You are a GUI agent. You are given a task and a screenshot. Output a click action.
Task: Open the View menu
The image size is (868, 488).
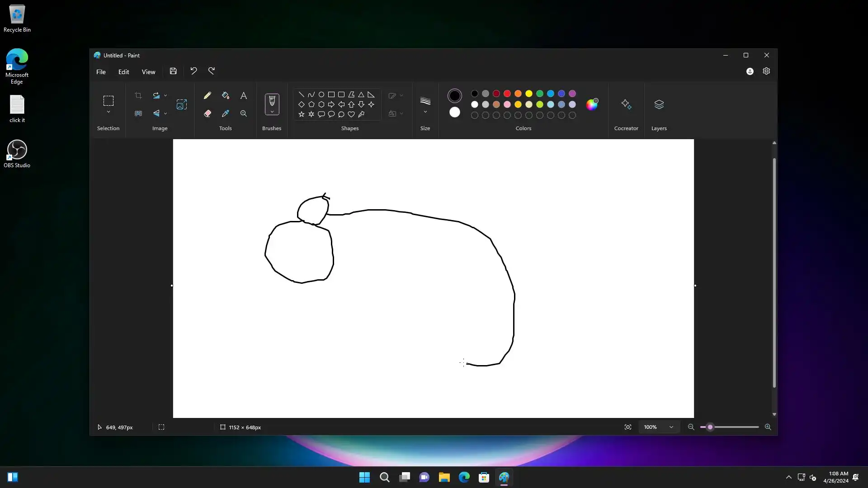148,71
